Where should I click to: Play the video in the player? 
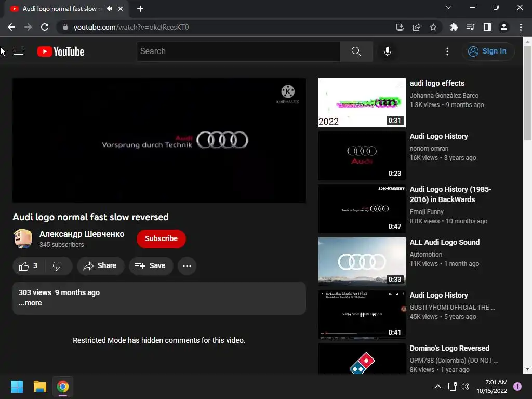159,141
